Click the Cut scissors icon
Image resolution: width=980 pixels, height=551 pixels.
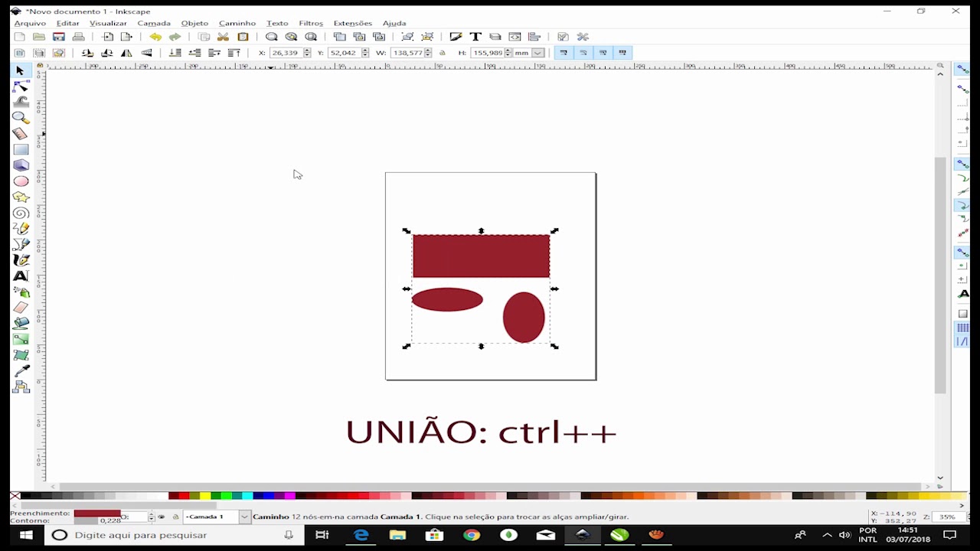click(223, 37)
